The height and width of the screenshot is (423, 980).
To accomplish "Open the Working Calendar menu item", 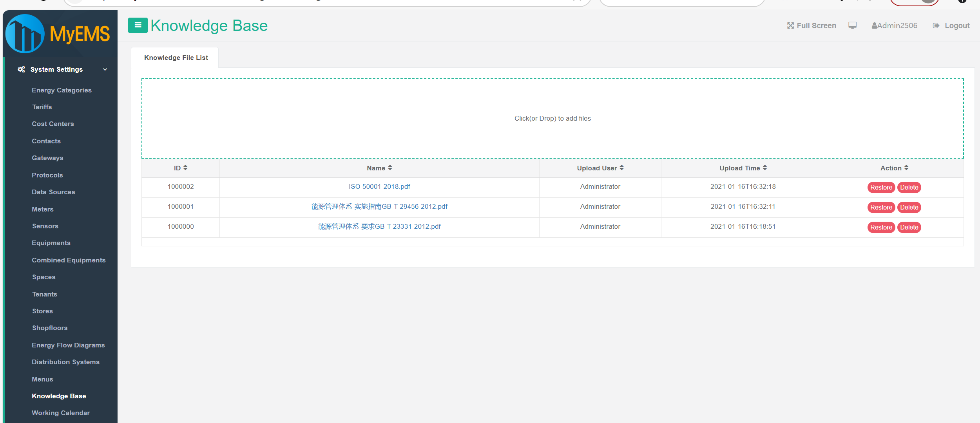I will (x=61, y=413).
